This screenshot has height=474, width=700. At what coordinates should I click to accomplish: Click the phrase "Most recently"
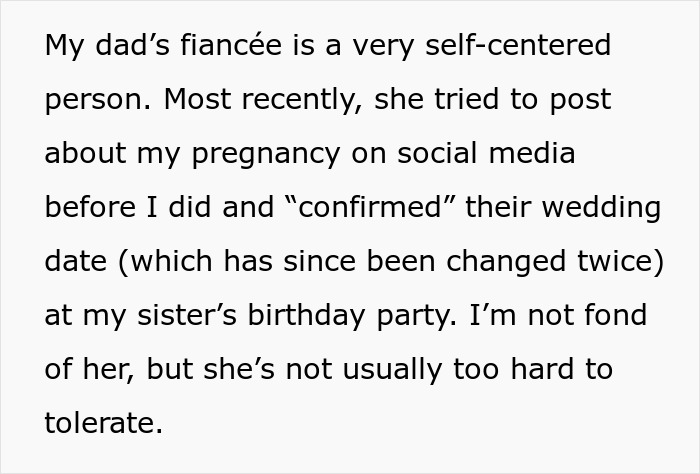(x=234, y=101)
